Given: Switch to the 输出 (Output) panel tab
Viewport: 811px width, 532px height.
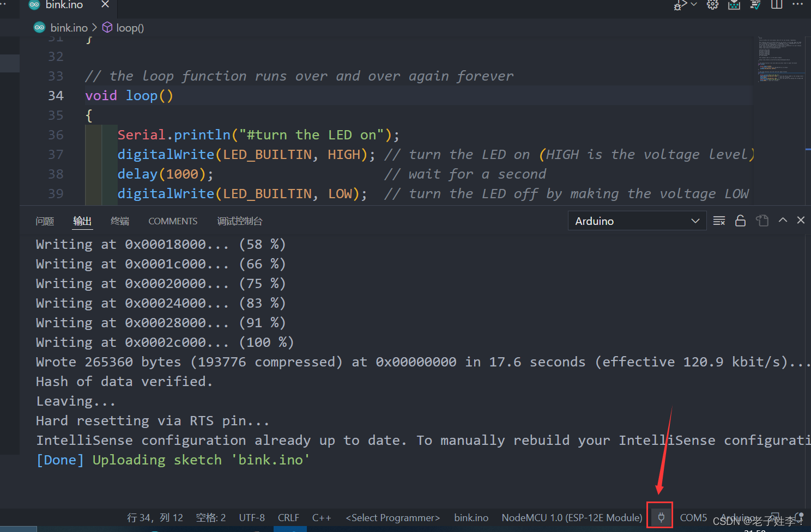Looking at the screenshot, I should [x=82, y=221].
